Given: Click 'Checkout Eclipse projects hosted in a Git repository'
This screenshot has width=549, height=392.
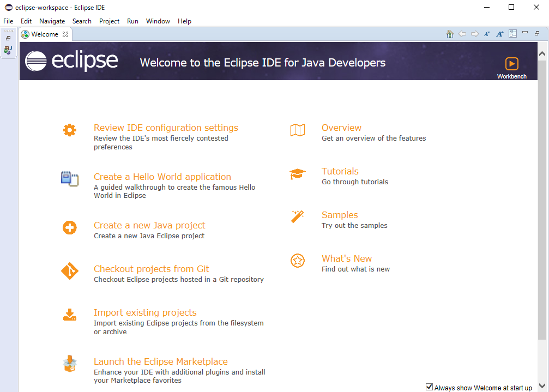Looking at the screenshot, I should click(179, 280).
